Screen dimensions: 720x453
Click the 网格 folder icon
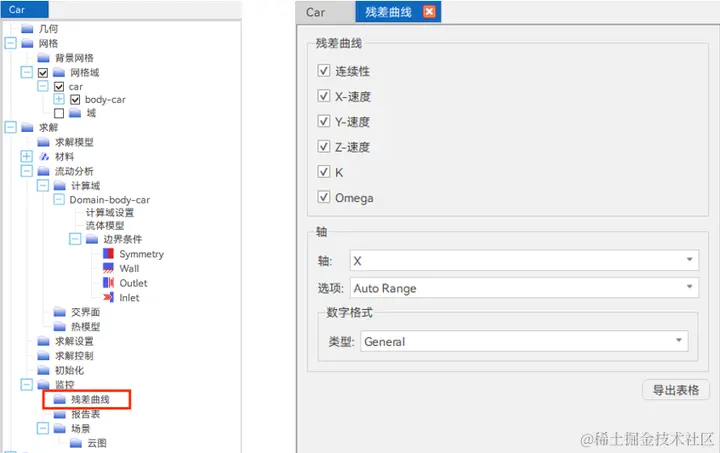(27, 44)
